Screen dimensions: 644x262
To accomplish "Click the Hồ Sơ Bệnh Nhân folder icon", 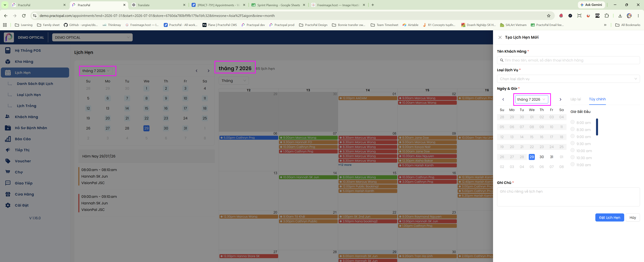I will tap(8, 128).
